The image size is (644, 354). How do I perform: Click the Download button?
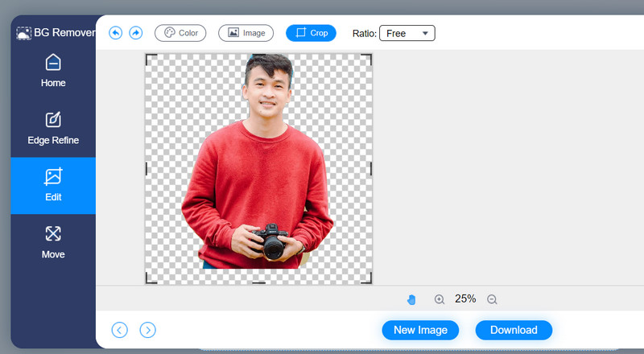click(514, 330)
